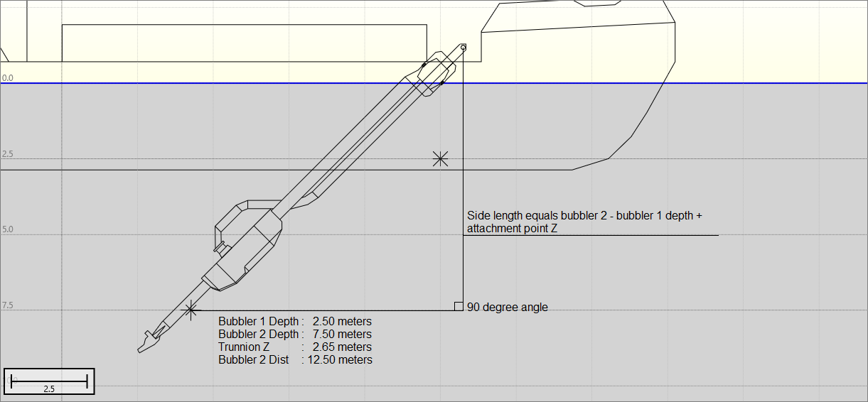This screenshot has width=868, height=402.
Task: Click the lower bubbler asterisk marker
Action: pos(190,310)
